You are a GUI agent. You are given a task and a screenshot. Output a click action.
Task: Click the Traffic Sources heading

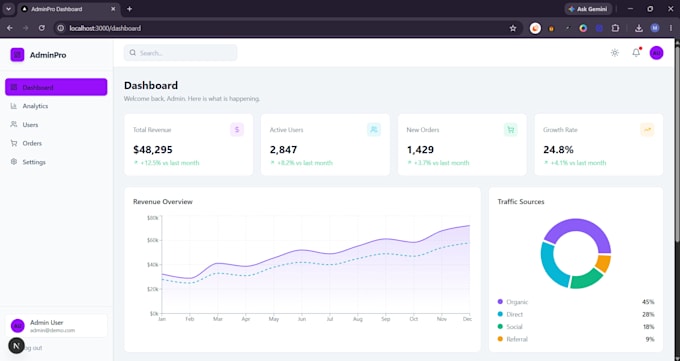pyautogui.click(x=521, y=202)
